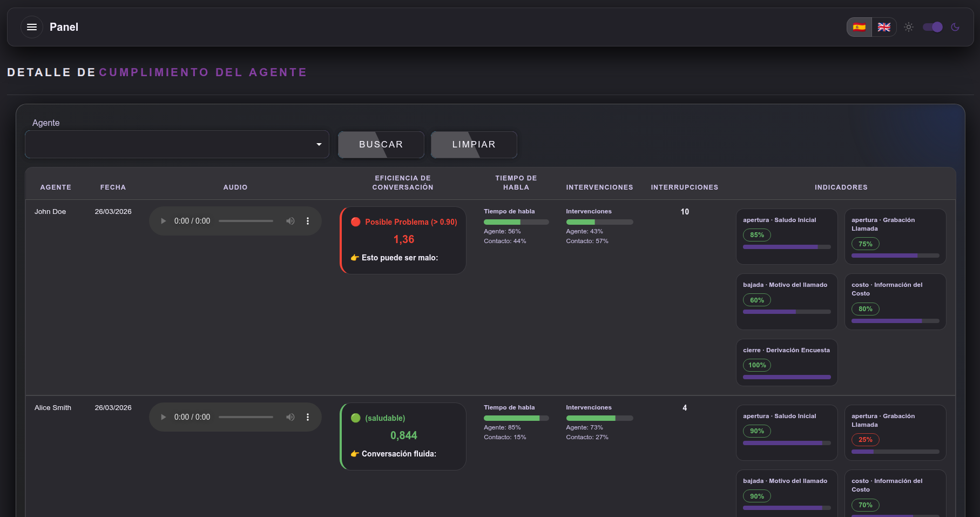Click the green saludable status icon
The height and width of the screenshot is (517, 980).
pos(356,418)
